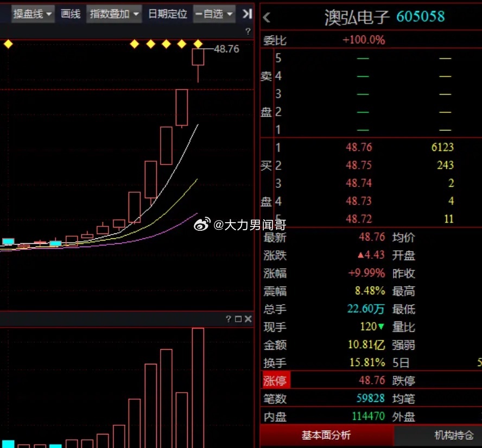
Task: Select the buy-1 price 48.76 row
Action: click(371, 147)
